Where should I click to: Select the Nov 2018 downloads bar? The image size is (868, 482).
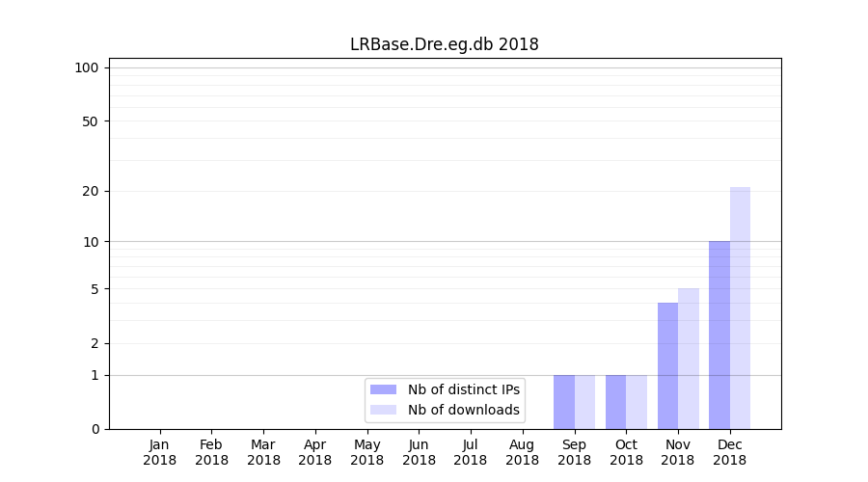click(x=689, y=359)
